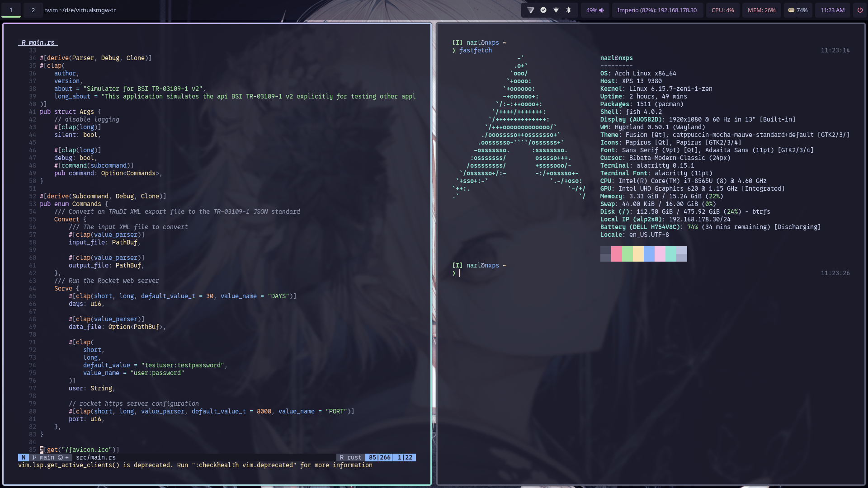Click the 11:23 AM clock
This screenshot has height=488, width=868.
[x=832, y=10]
